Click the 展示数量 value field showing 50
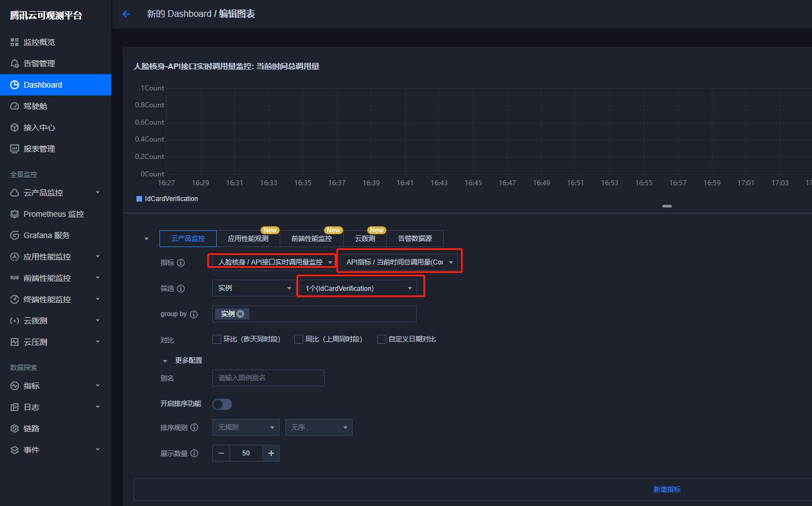812x506 pixels. click(x=246, y=453)
